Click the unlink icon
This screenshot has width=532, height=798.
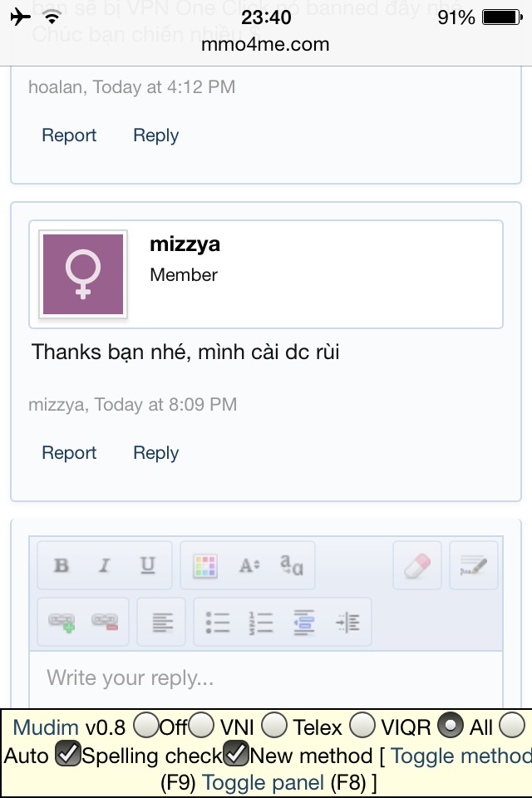click(105, 622)
